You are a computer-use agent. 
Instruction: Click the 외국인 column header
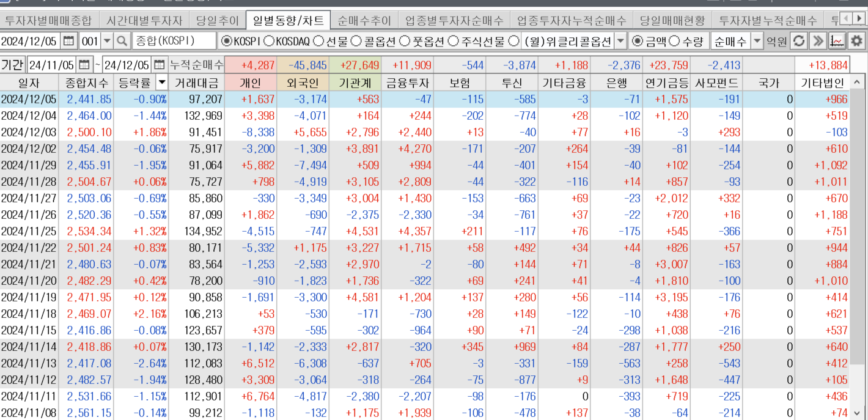[x=303, y=83]
